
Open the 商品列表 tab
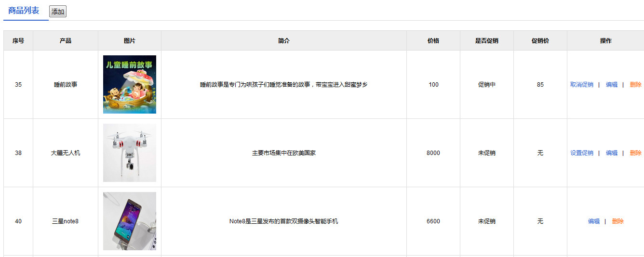click(24, 11)
